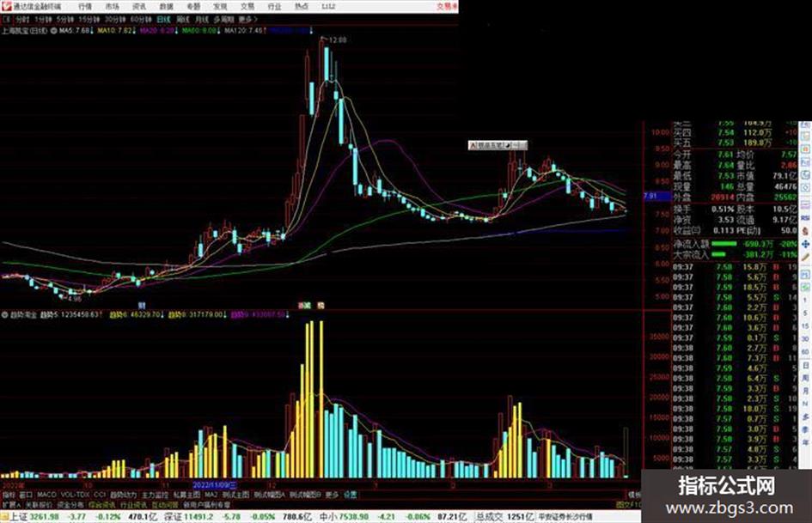Click the sidebar 季 period shortcut
Image resolution: width=812 pixels, height=523 pixels.
point(805,429)
